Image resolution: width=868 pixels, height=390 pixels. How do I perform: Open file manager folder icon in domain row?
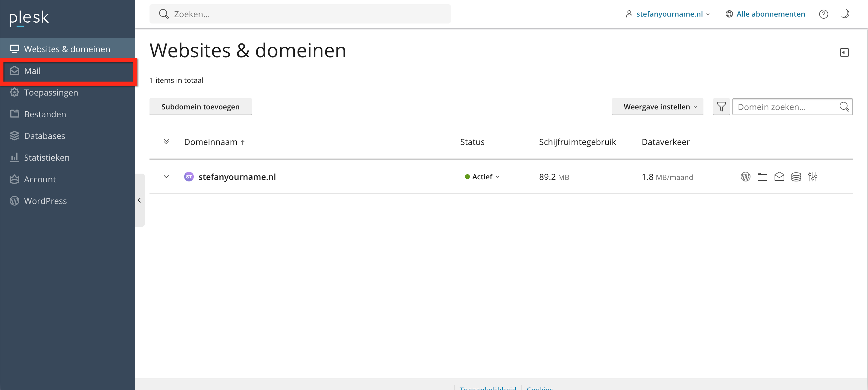click(x=762, y=177)
